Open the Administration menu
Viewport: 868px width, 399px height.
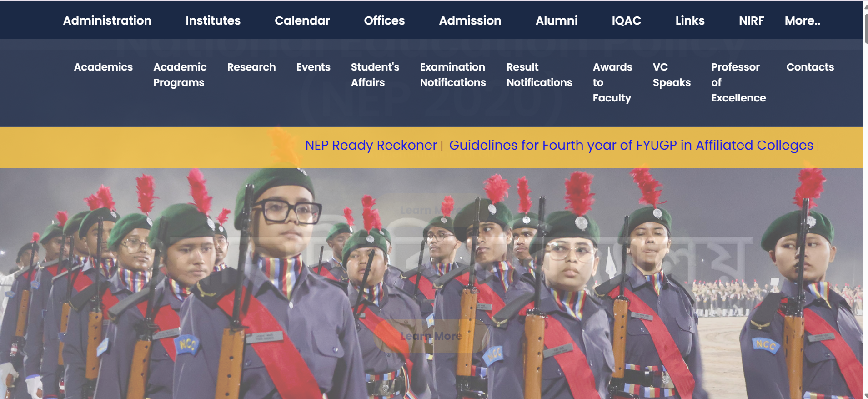(x=107, y=20)
